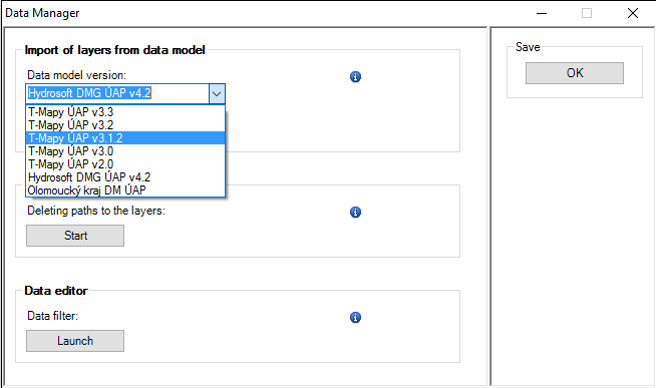This screenshot has height=388, width=656.
Task: Close the Data Manager window
Action: pos(633,13)
